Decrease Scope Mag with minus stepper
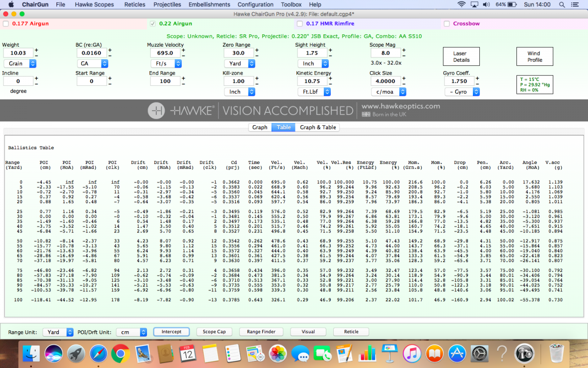 pos(404,56)
